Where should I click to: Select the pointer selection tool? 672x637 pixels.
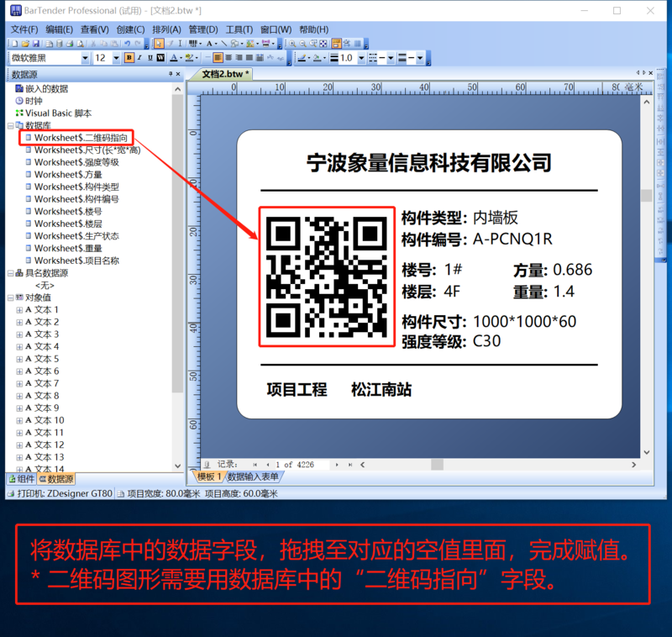point(159,44)
